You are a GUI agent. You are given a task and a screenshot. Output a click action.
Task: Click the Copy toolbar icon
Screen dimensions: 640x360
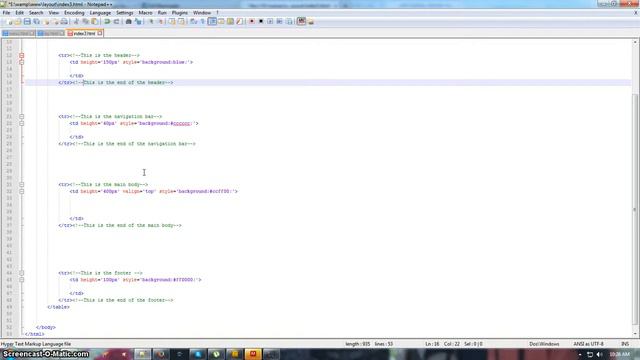85,22
